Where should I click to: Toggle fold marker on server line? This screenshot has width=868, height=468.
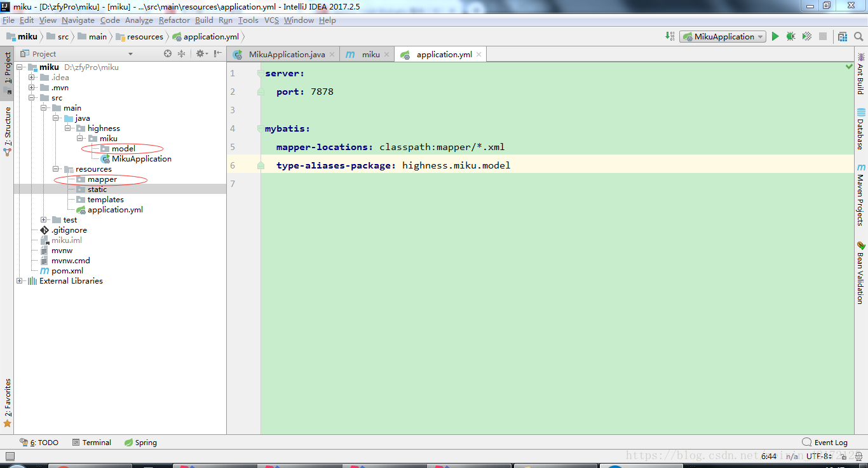pyautogui.click(x=261, y=73)
